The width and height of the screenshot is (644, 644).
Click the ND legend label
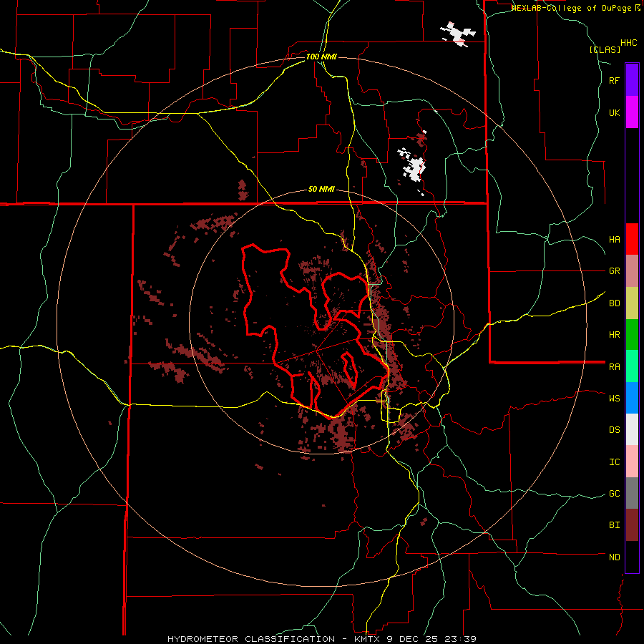point(614,557)
